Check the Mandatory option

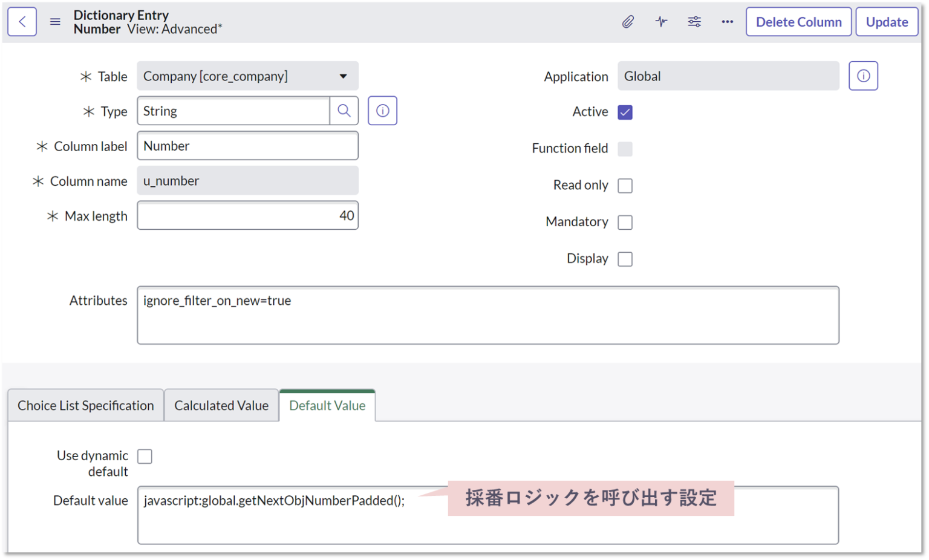(625, 222)
